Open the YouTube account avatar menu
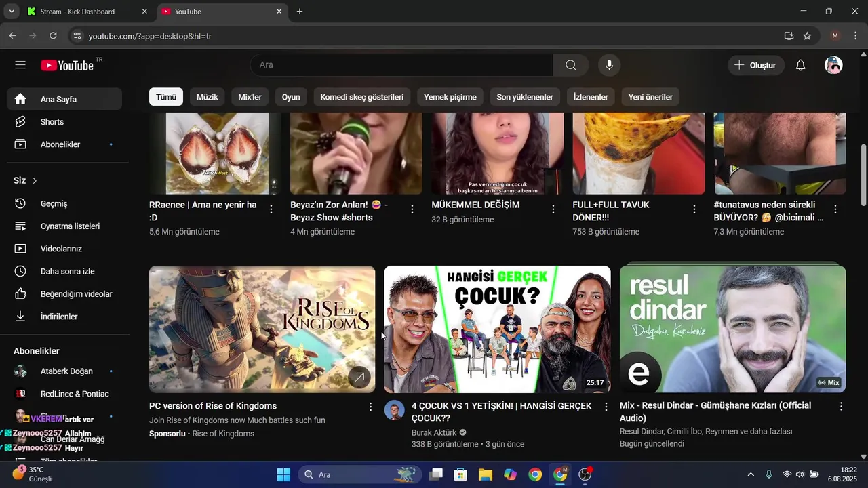Image resolution: width=868 pixels, height=488 pixels. (833, 65)
